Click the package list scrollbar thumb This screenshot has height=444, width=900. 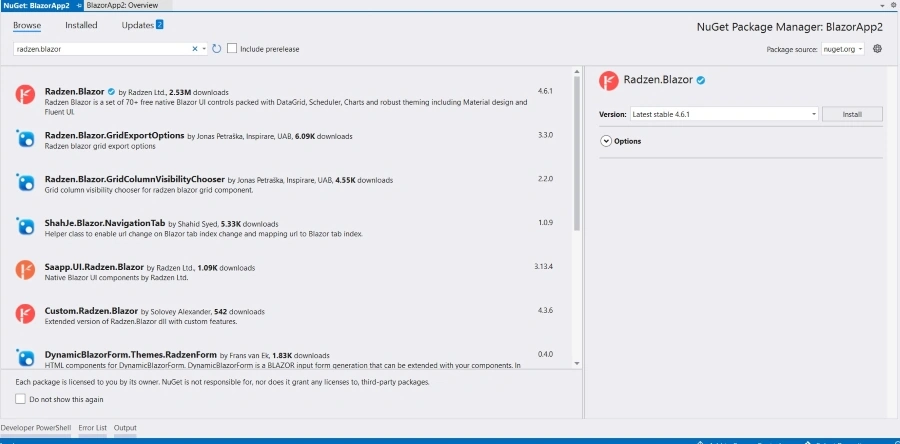577,153
